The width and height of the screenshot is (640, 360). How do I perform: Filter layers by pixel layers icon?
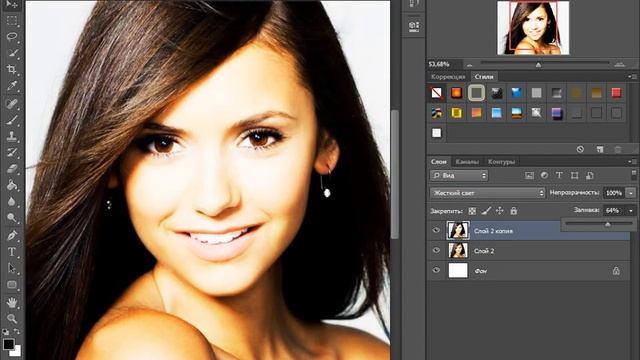click(x=529, y=176)
